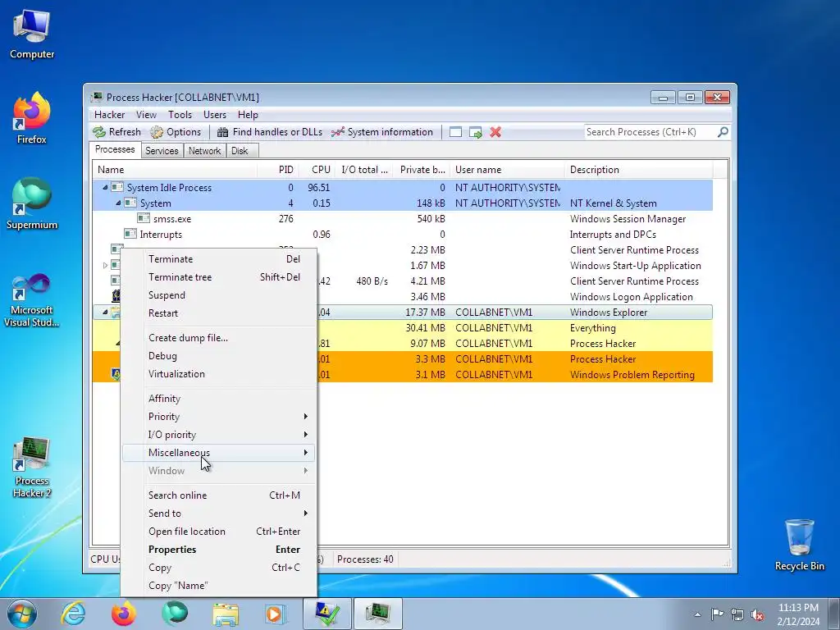The height and width of the screenshot is (630, 840).
Task: Open the Users menu
Action: click(214, 115)
